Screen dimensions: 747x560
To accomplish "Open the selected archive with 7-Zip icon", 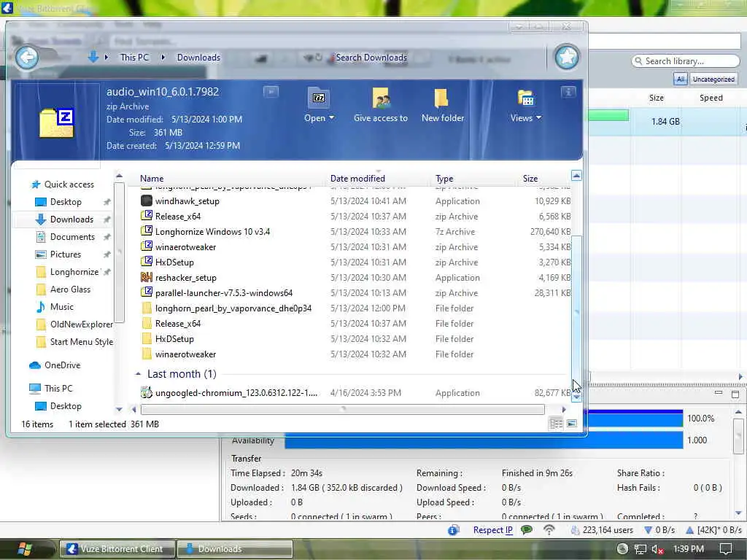I will (318, 98).
